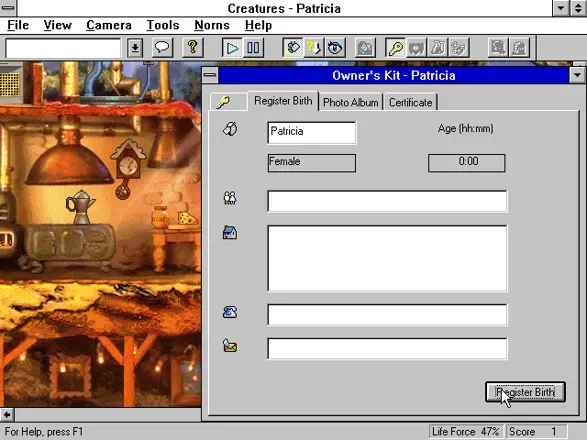Screen dimensions: 587x440
Task: Click the large address field beside house icon
Action: tap(387, 258)
